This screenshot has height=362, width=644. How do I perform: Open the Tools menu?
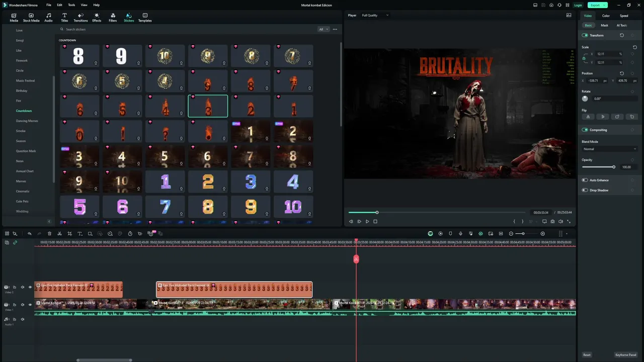tap(71, 5)
